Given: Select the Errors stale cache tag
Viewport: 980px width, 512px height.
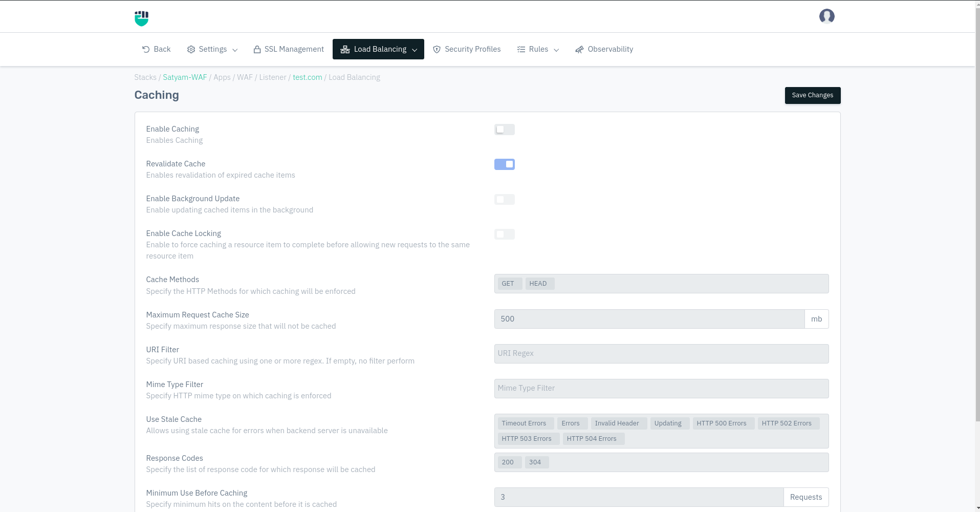Looking at the screenshot, I should (573, 423).
